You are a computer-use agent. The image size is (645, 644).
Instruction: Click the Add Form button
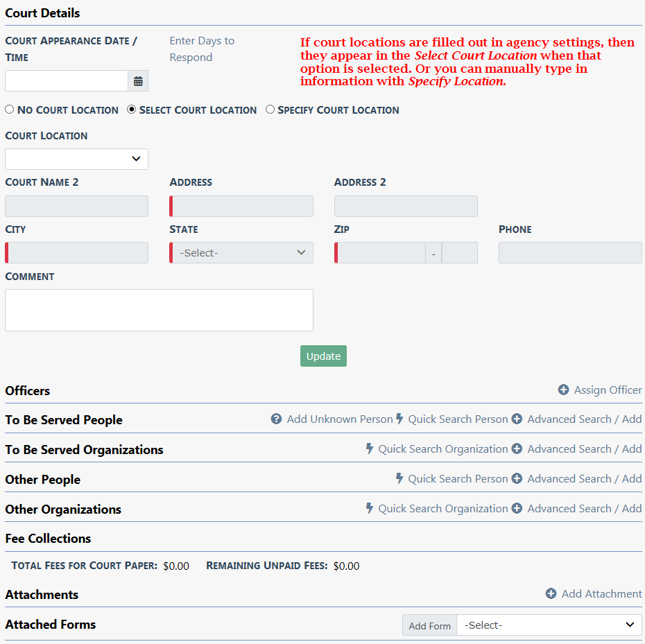click(x=429, y=625)
